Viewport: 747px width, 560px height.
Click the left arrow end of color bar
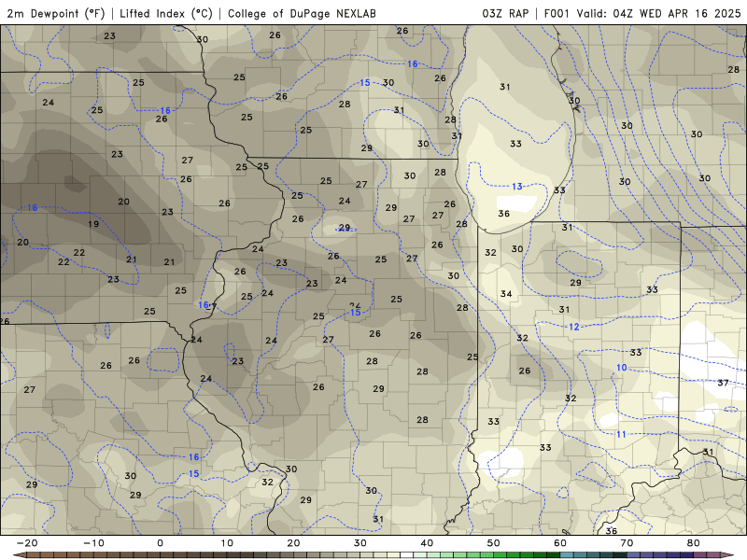19,555
